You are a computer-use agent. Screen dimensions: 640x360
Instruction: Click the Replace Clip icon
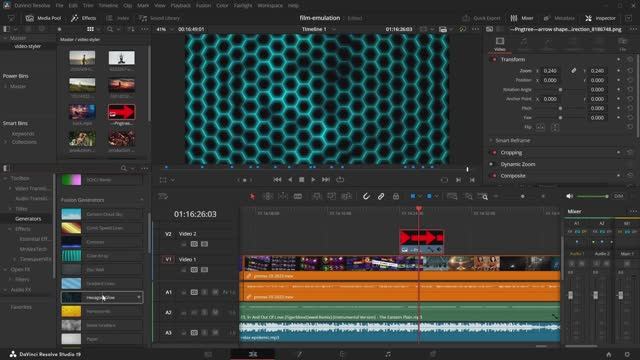346,196
